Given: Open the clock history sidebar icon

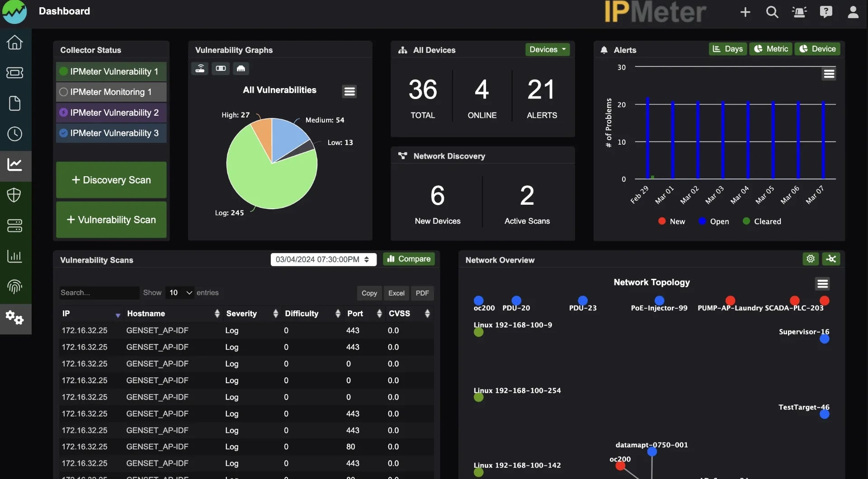Looking at the screenshot, I should pos(14,134).
